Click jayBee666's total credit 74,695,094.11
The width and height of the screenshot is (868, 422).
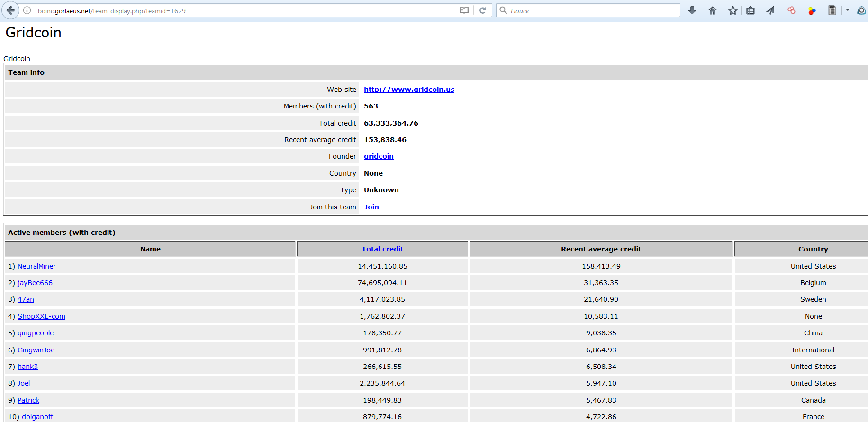coord(382,283)
